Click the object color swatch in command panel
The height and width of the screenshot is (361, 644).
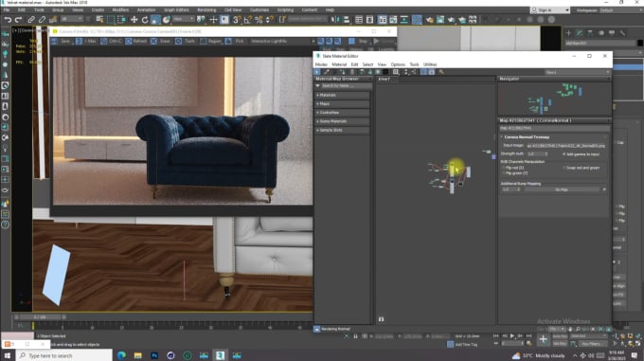[639, 43]
